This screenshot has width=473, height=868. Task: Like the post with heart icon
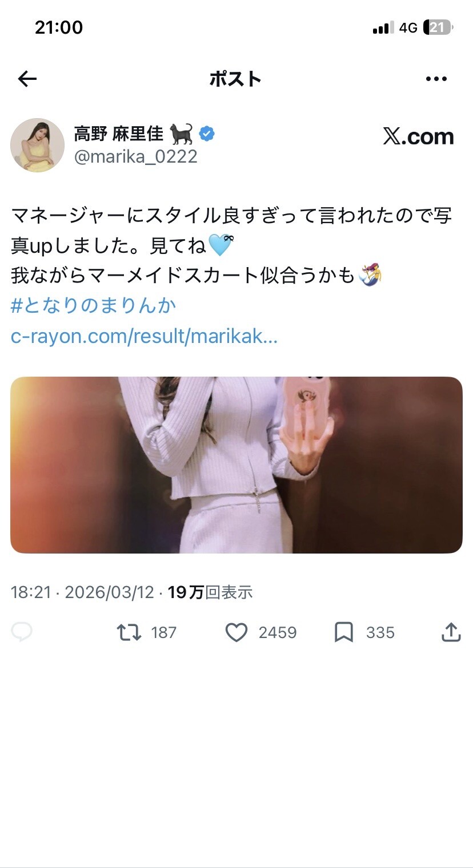tap(236, 632)
